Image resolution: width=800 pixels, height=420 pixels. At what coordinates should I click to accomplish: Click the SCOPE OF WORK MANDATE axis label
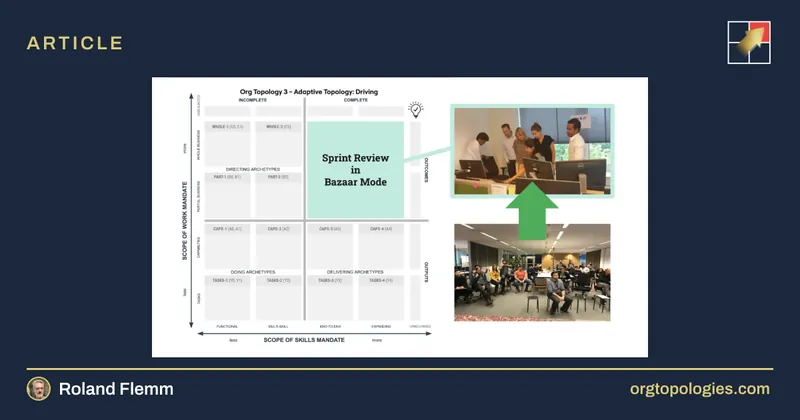point(185,220)
